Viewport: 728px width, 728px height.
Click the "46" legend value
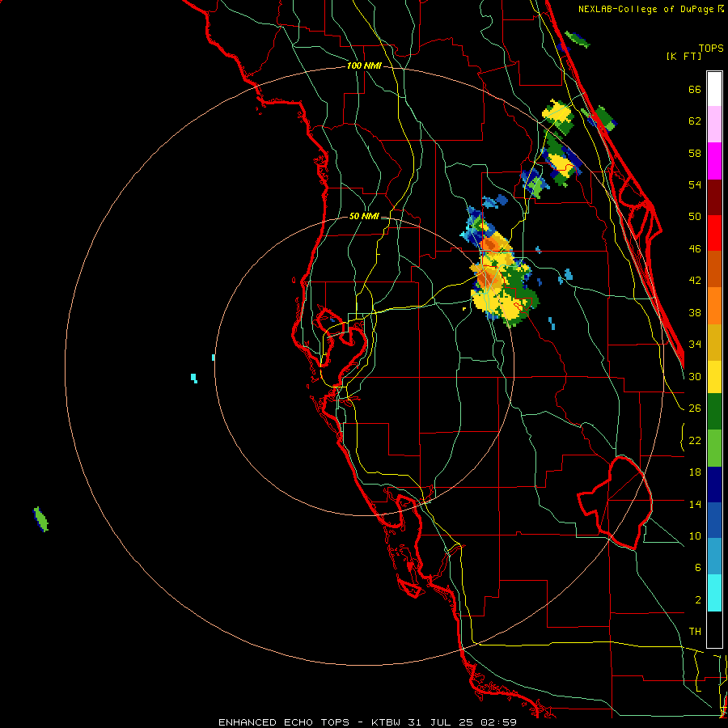click(x=695, y=249)
